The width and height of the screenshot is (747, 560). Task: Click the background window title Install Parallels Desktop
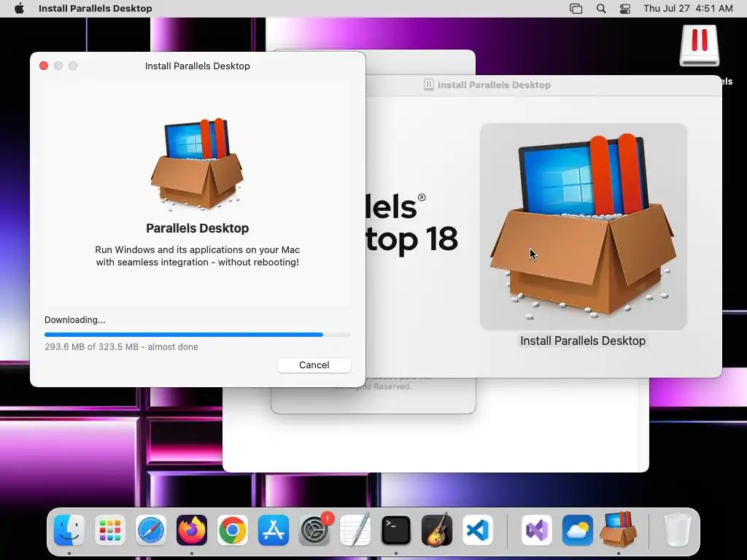pyautogui.click(x=494, y=85)
